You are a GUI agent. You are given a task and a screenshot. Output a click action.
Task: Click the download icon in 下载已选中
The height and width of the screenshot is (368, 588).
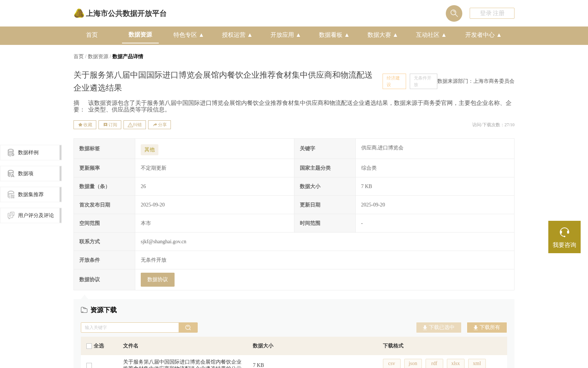click(425, 328)
